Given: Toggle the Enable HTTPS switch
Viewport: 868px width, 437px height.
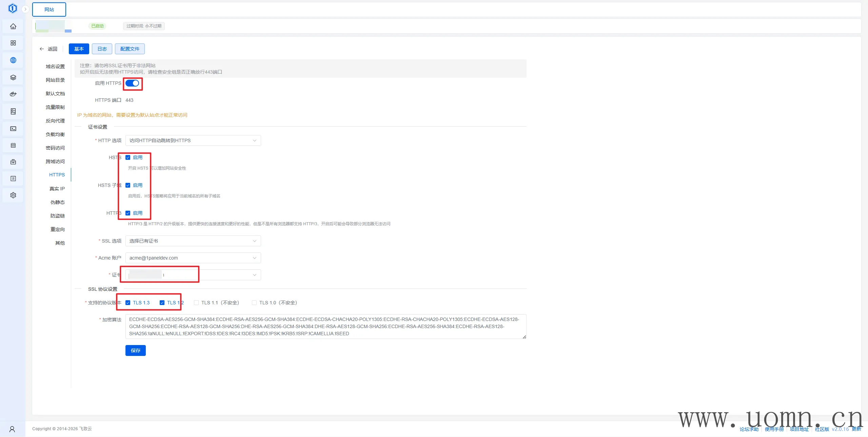Looking at the screenshot, I should tap(132, 83).
